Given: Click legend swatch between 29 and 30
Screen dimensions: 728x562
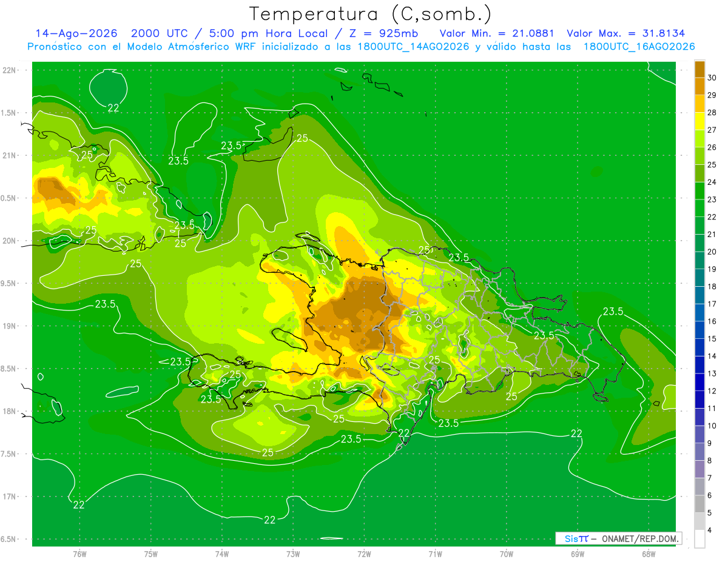Looking at the screenshot, I should click(x=700, y=87).
